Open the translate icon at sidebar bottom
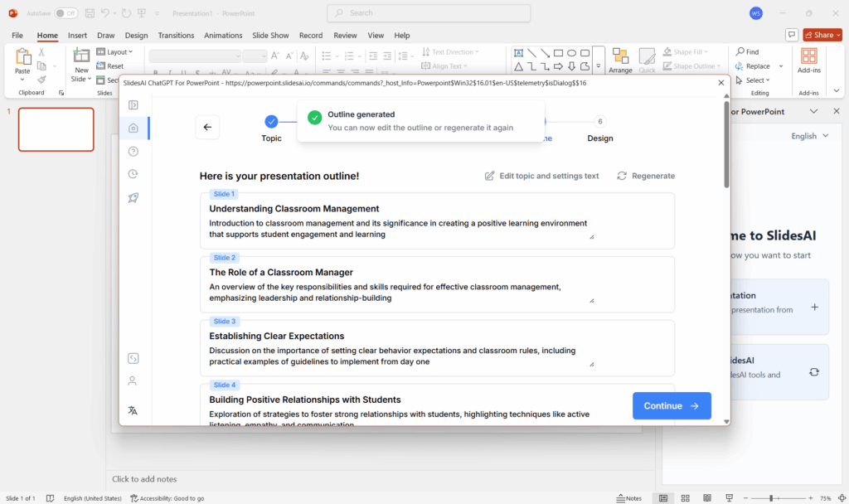The image size is (849, 504). pyautogui.click(x=133, y=409)
